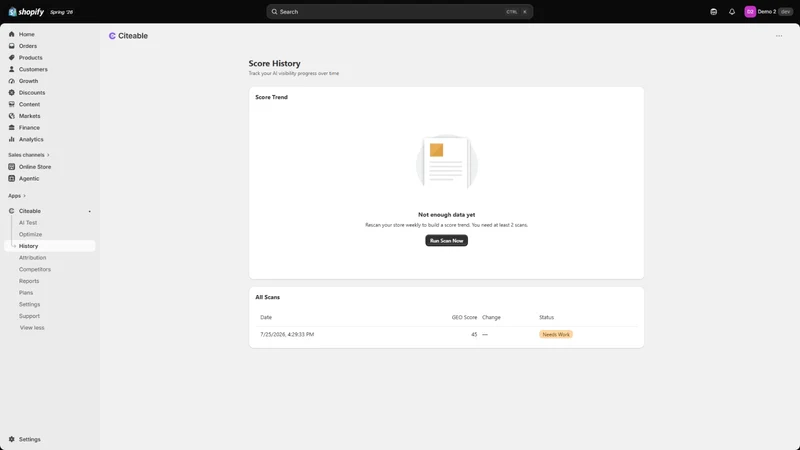Open the Customers person icon
Screen dimensions: 800x450
[12, 69]
